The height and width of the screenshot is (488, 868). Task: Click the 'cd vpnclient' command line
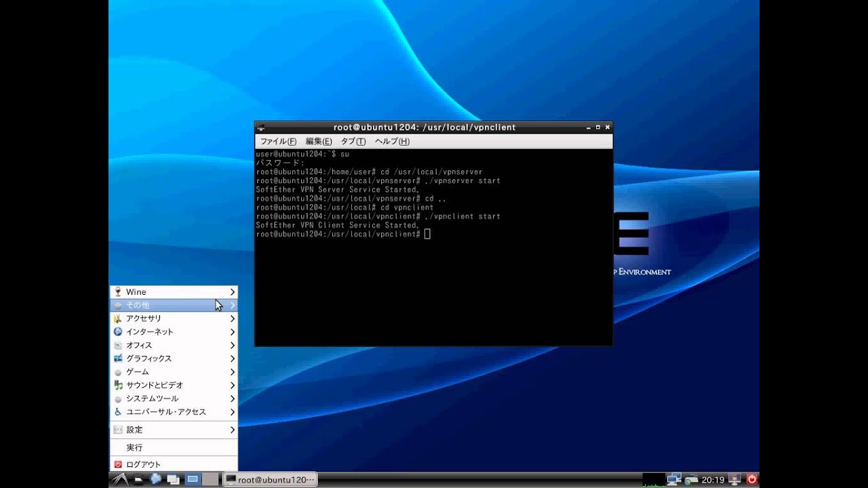coord(344,207)
